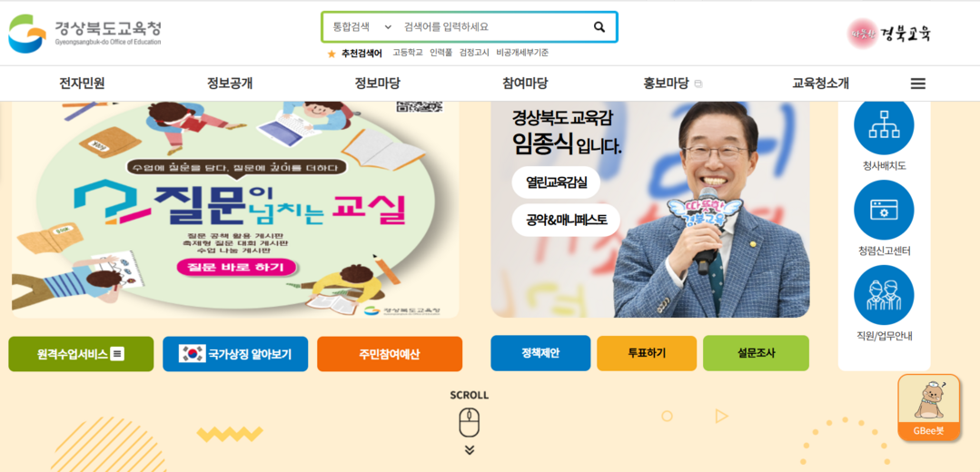
Task: Click the 고등학교 recommended keyword link
Action: 408,53
